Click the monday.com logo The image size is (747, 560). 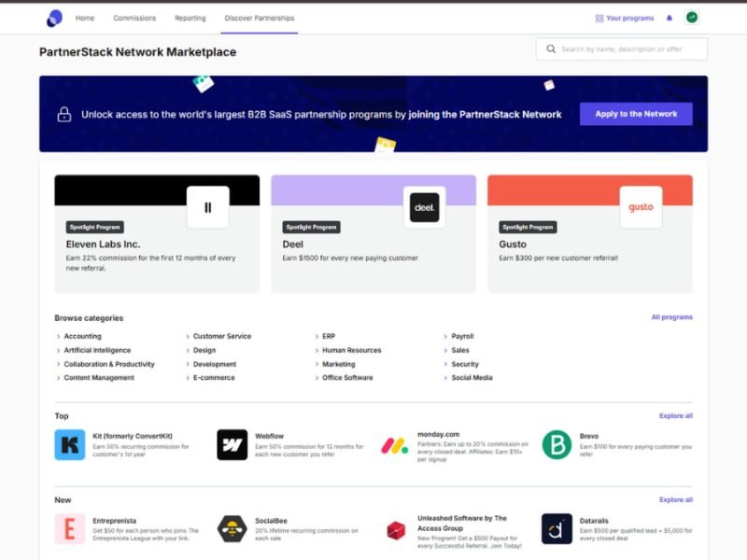394,446
